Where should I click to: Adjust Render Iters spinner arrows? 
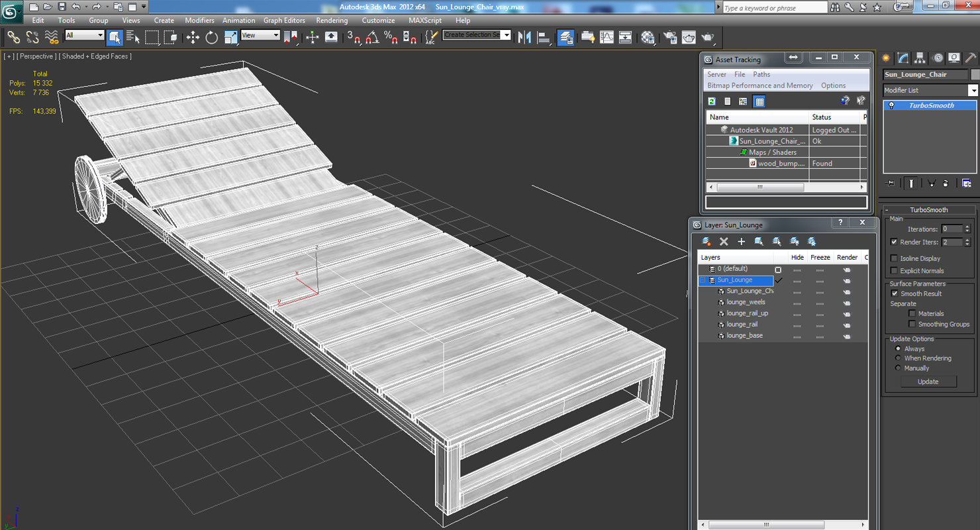click(967, 242)
